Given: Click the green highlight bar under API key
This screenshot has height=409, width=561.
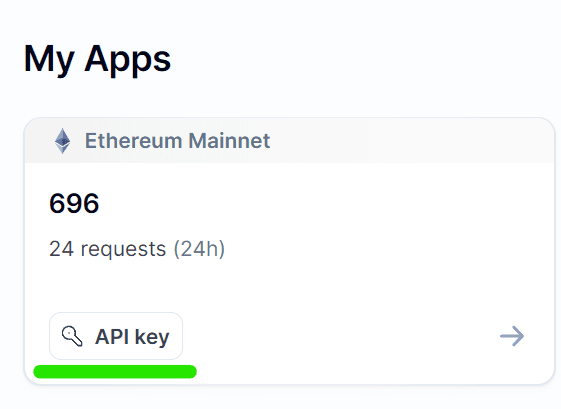Looking at the screenshot, I should (x=115, y=371).
